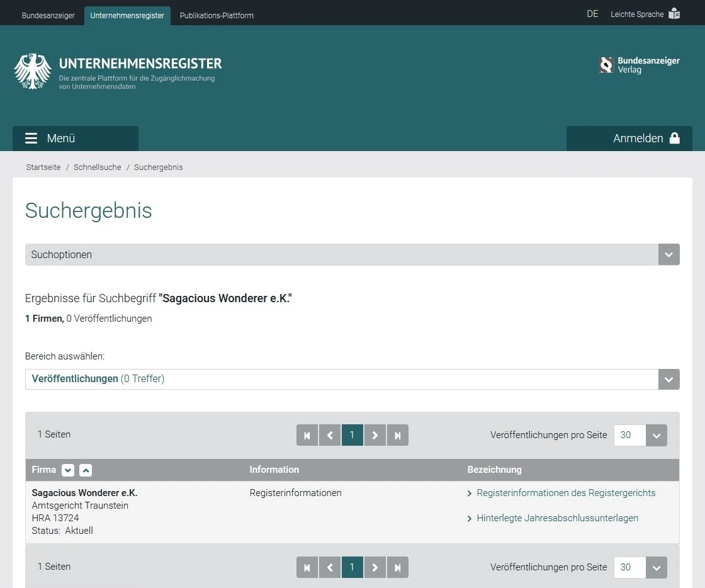Navigate to Startseite in breadcrumb
Viewport: 705px width, 588px height.
(x=43, y=167)
